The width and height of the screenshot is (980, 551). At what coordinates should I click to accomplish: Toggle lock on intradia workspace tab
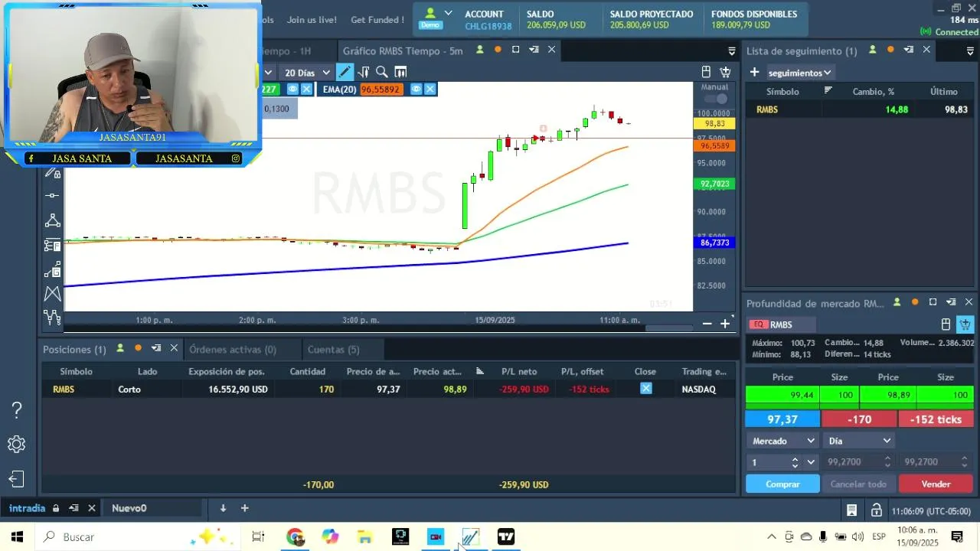click(54, 508)
